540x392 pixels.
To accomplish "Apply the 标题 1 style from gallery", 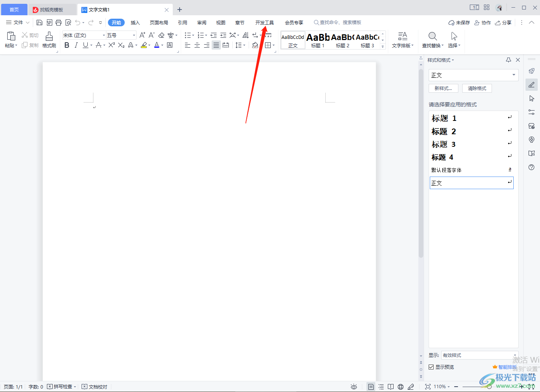I will tap(318, 40).
